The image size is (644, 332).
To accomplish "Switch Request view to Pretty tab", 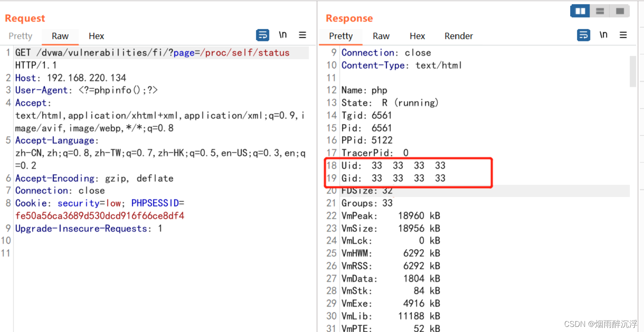I will (x=20, y=36).
